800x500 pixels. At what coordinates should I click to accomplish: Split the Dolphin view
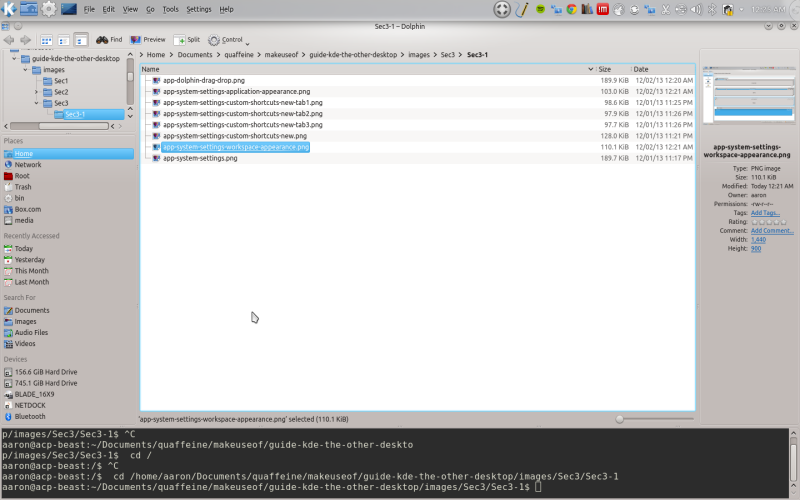click(187, 39)
